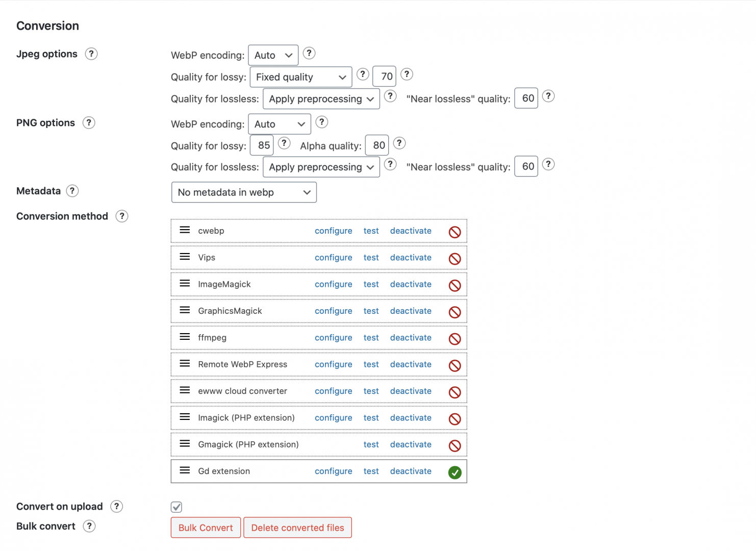
Task: Expand Fixed quality dropdown
Action: [x=301, y=77]
